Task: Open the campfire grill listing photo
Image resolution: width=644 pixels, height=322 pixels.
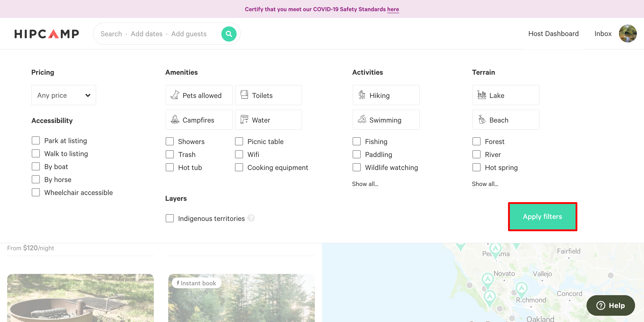Action: click(x=80, y=298)
